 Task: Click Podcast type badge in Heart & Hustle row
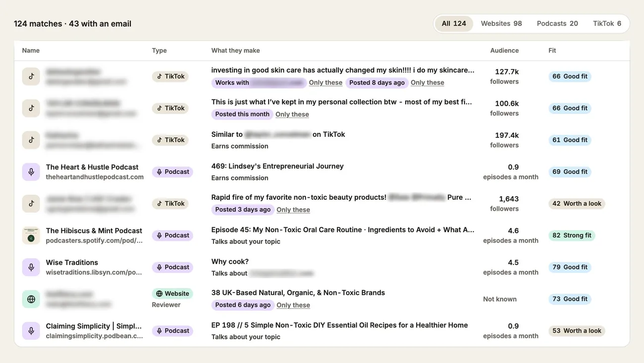click(x=172, y=172)
